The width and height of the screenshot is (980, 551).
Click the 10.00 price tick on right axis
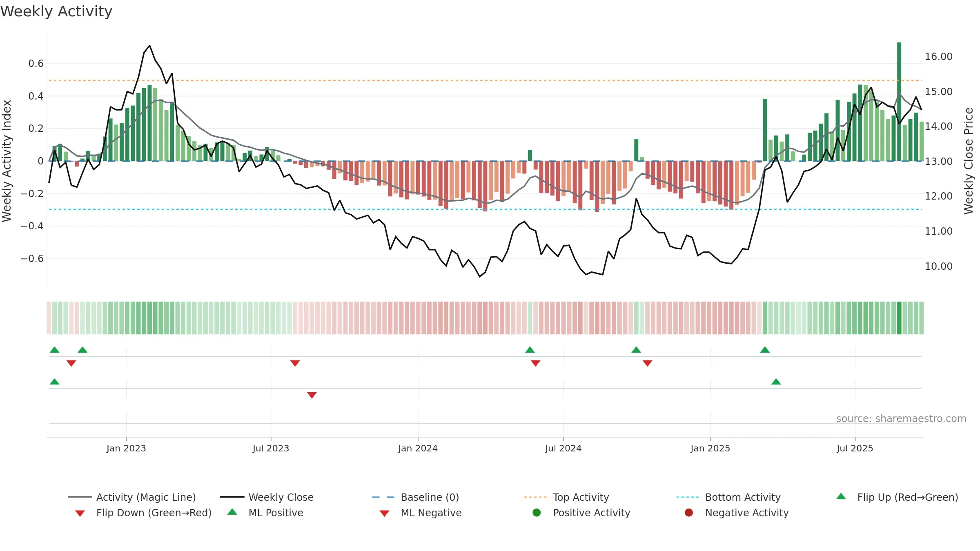pos(939,267)
